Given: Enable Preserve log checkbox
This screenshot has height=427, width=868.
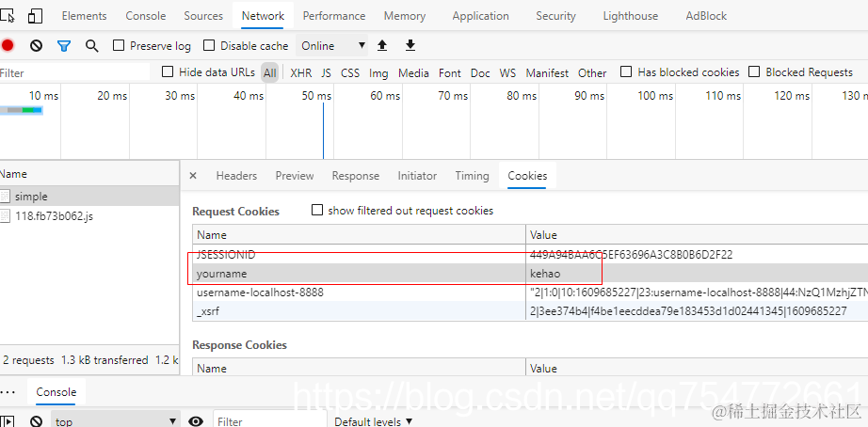Looking at the screenshot, I should pyautogui.click(x=119, y=45).
